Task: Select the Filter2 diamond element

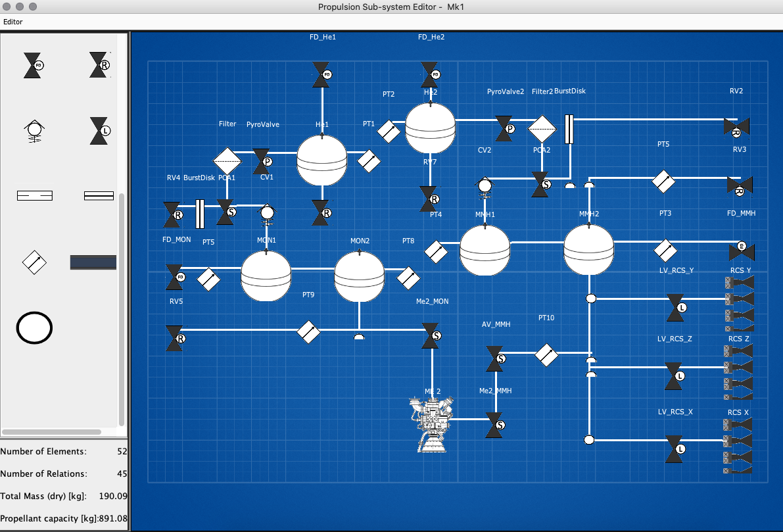Action: (542, 129)
